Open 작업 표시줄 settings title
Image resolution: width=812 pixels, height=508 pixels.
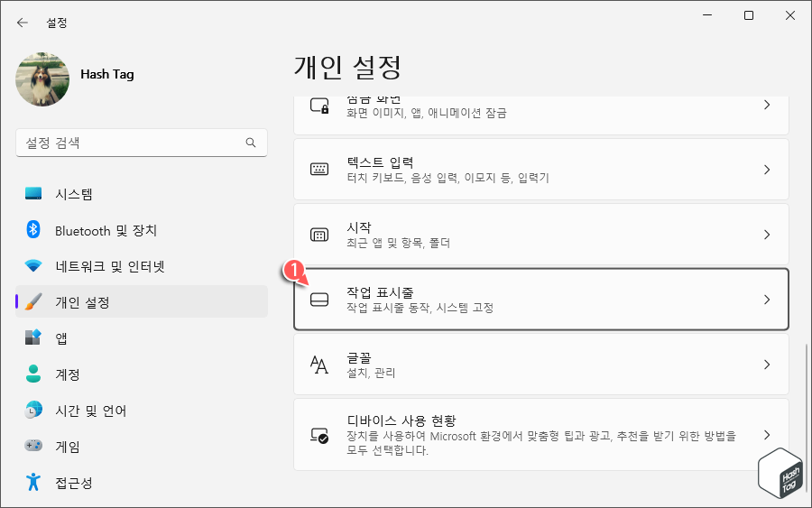(x=380, y=292)
